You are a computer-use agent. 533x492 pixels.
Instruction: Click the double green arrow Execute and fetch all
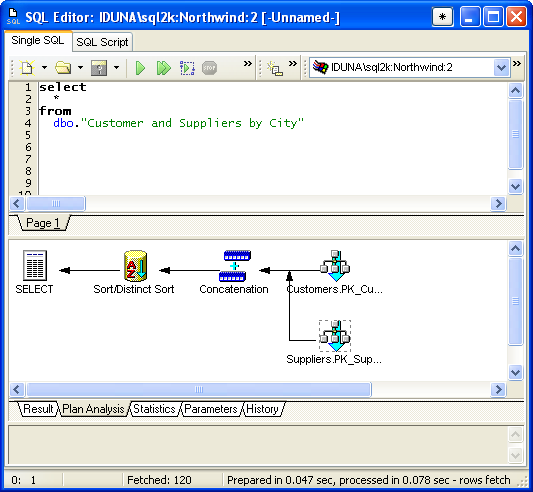pos(164,68)
